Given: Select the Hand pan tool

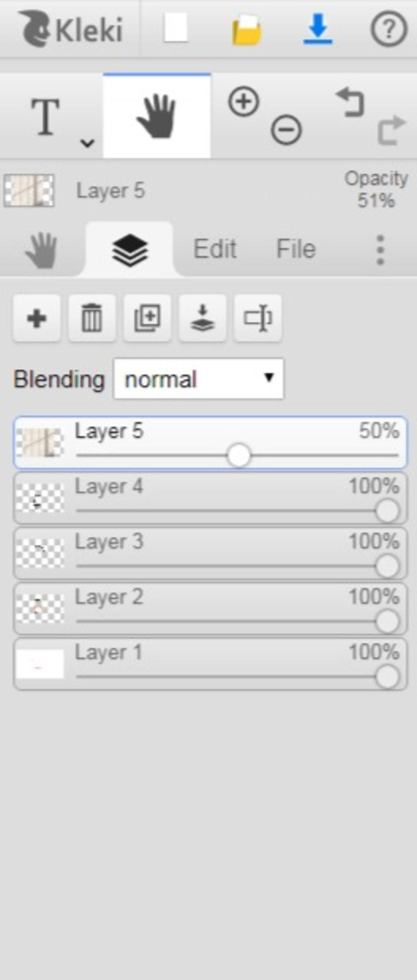Looking at the screenshot, I should click(157, 116).
